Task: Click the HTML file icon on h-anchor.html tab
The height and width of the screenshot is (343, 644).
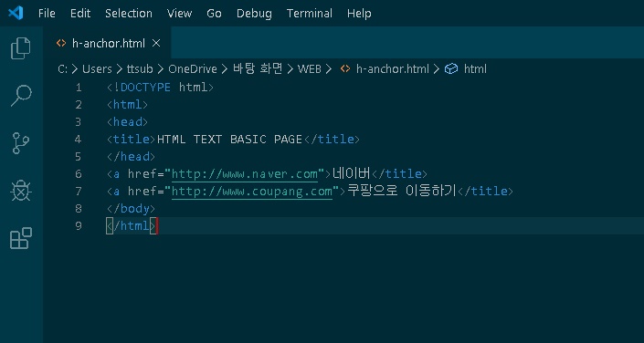Action: [x=61, y=43]
